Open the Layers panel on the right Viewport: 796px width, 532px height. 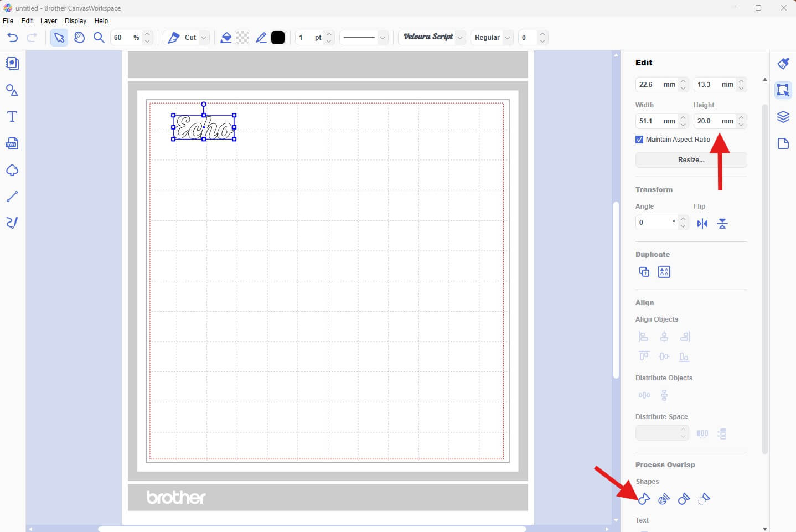pos(783,117)
